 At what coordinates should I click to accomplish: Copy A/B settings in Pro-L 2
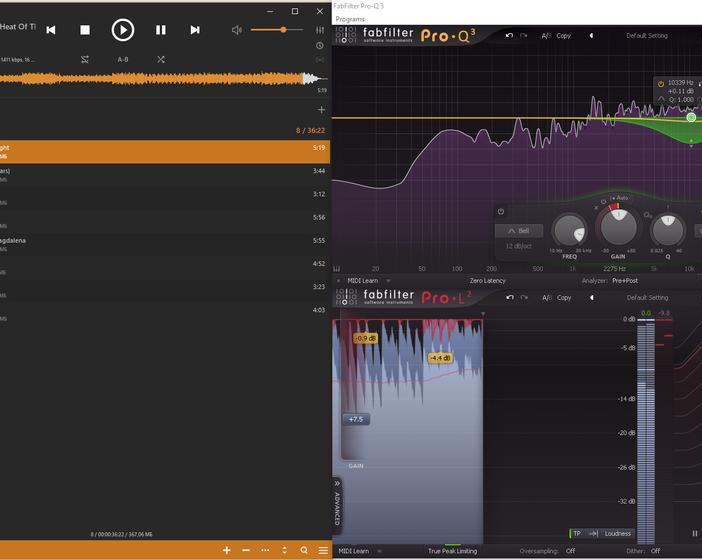[564, 297]
